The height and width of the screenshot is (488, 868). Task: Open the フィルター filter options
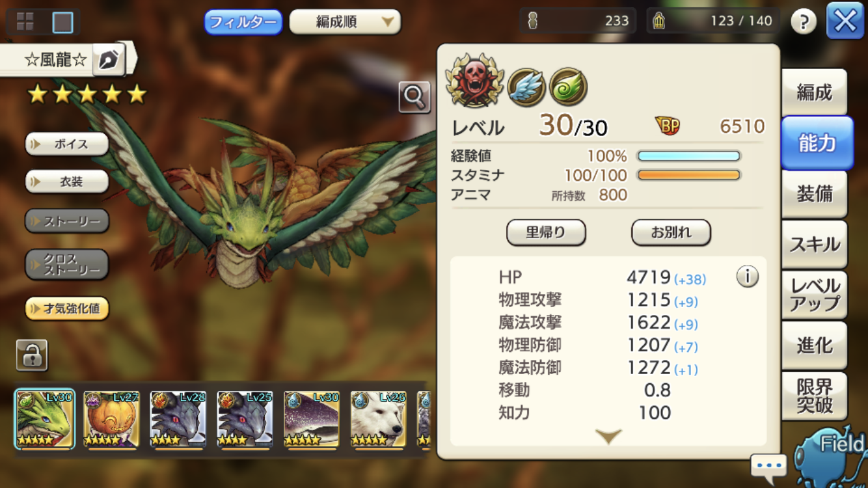243,22
